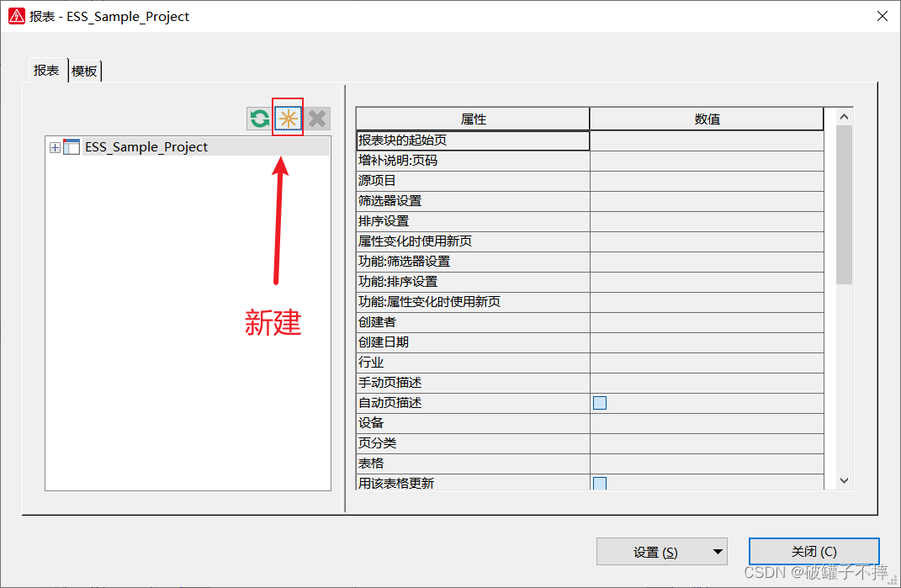Expand the ESS_Sample_Project tree node
This screenshot has width=901, height=588.
click(x=55, y=147)
